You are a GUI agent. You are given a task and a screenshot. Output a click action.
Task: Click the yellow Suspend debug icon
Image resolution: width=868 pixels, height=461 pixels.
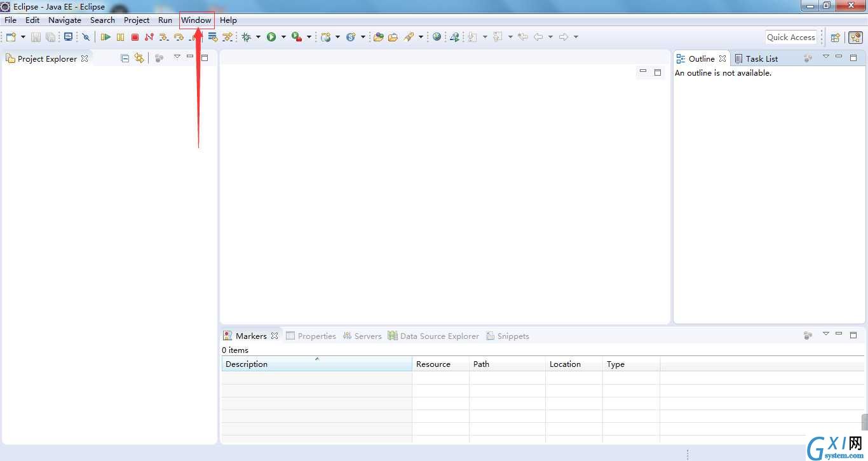[120, 37]
